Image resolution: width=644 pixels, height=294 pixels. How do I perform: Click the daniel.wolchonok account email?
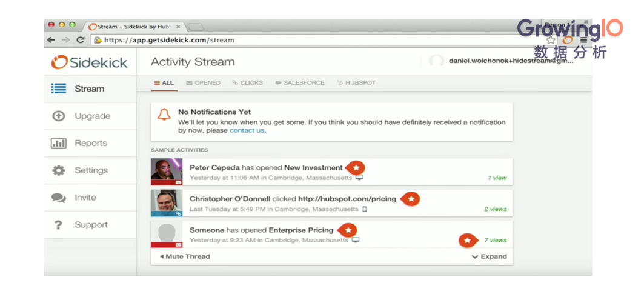[x=511, y=61]
